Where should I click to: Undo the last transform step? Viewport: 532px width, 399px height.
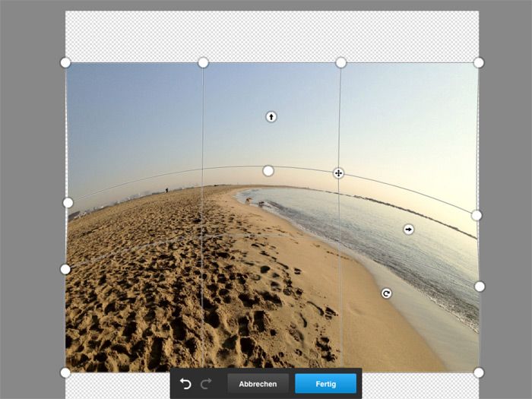tap(186, 384)
